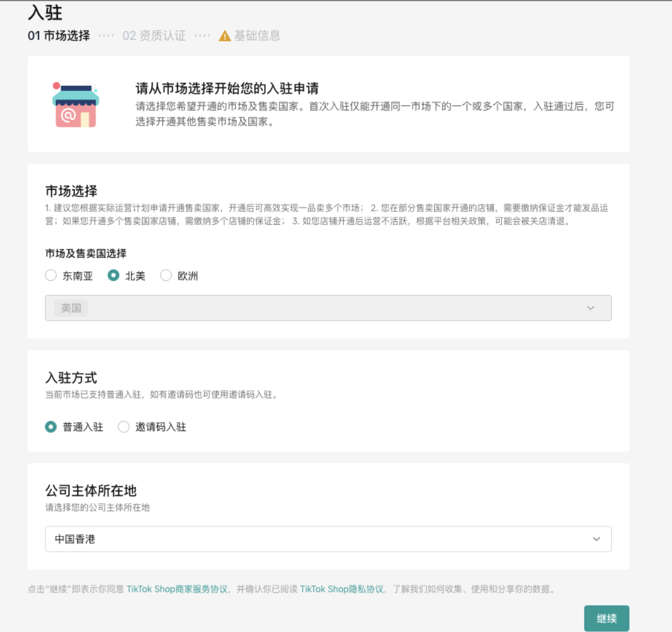672x632 pixels.
Task: Switch to 邀请码入驻 radio option
Action: [123, 427]
